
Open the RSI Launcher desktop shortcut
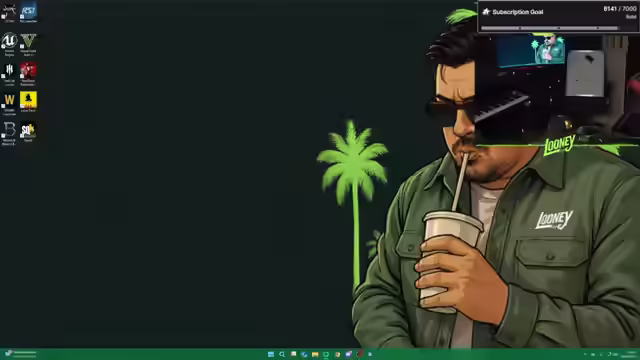(x=28, y=11)
